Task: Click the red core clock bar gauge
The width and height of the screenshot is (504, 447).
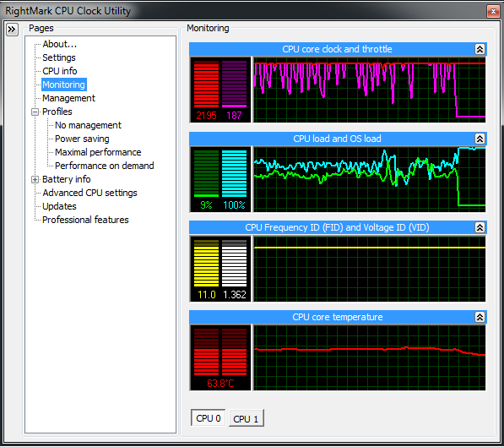Action: click(x=206, y=84)
